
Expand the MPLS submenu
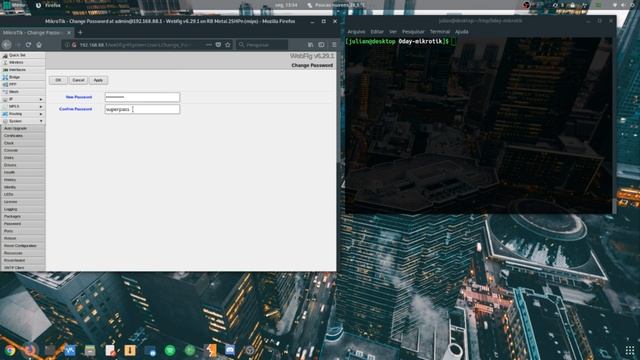click(x=22, y=107)
